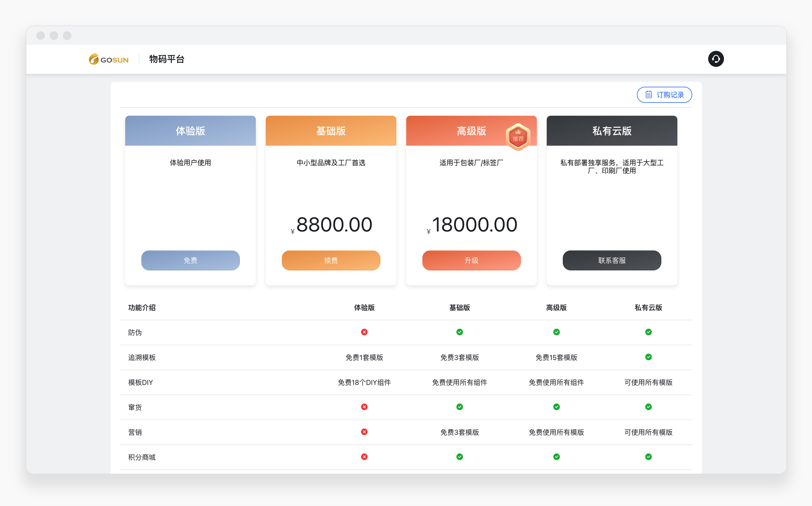
Task: Click 积分商城 green check for 高级版
Action: 556,456
